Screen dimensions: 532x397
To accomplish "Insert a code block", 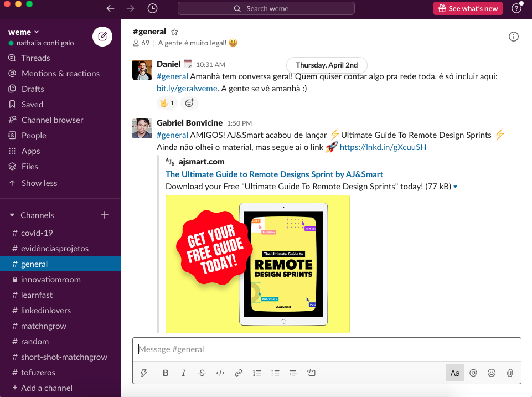I will pyautogui.click(x=312, y=373).
